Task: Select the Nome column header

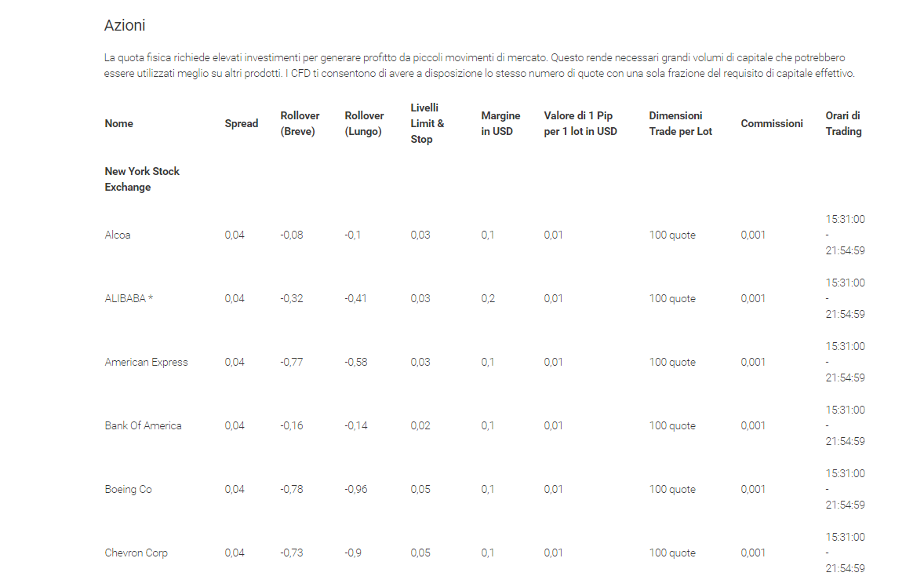Action: [x=118, y=123]
